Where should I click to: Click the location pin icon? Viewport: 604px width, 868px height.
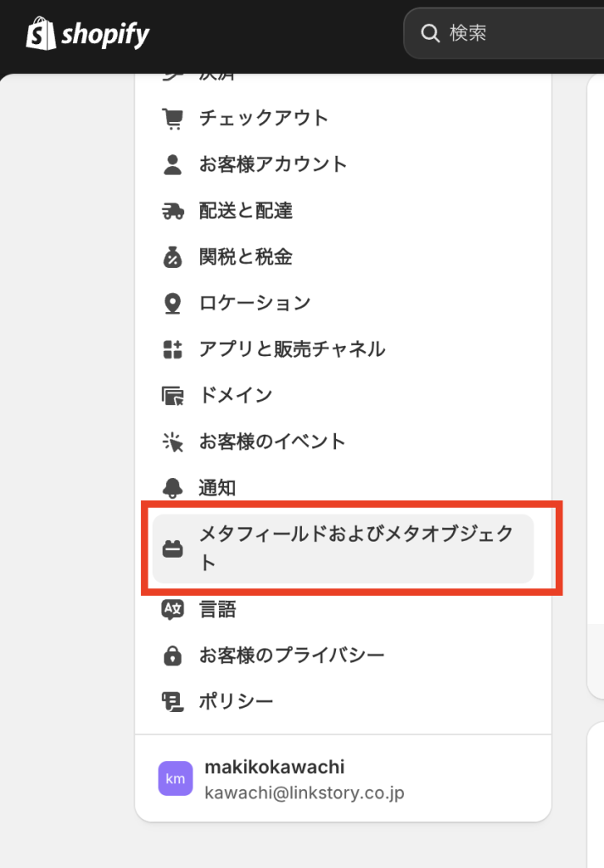point(172,303)
